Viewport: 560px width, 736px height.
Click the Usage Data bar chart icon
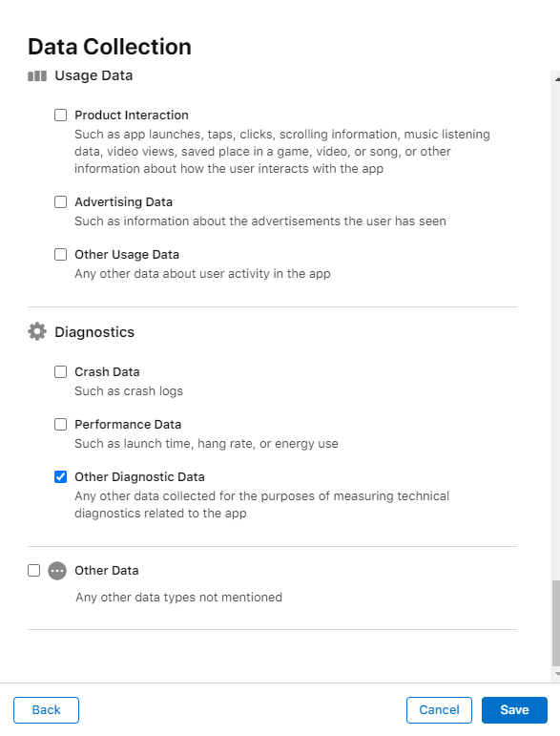[x=37, y=76]
